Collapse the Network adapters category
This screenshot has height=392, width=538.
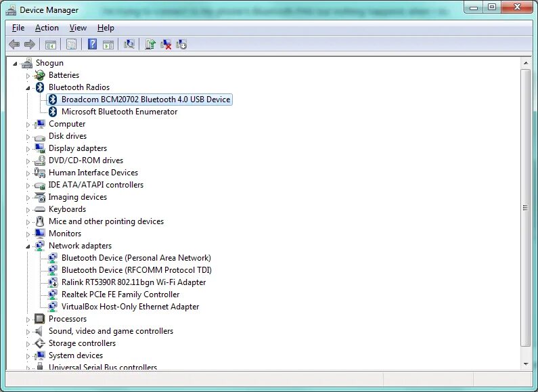pos(28,246)
